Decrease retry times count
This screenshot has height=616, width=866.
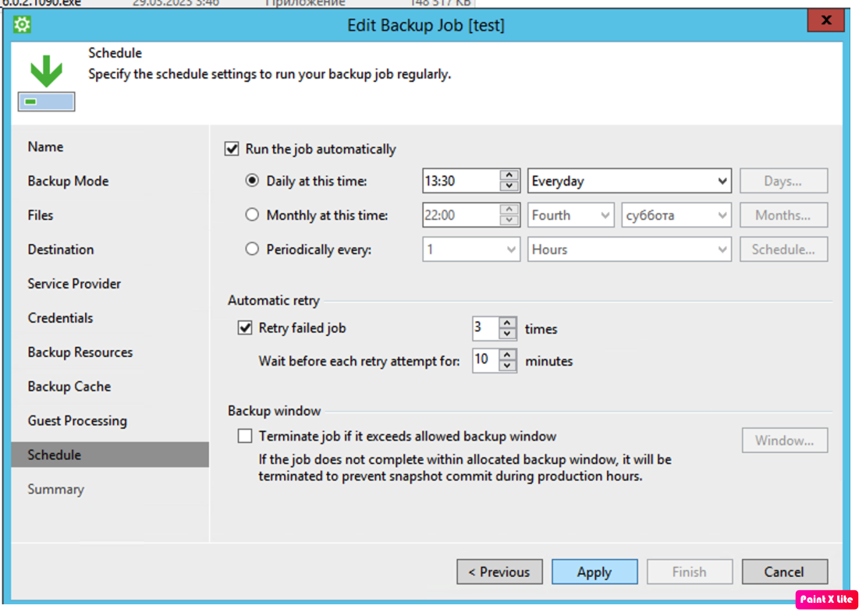(x=507, y=334)
